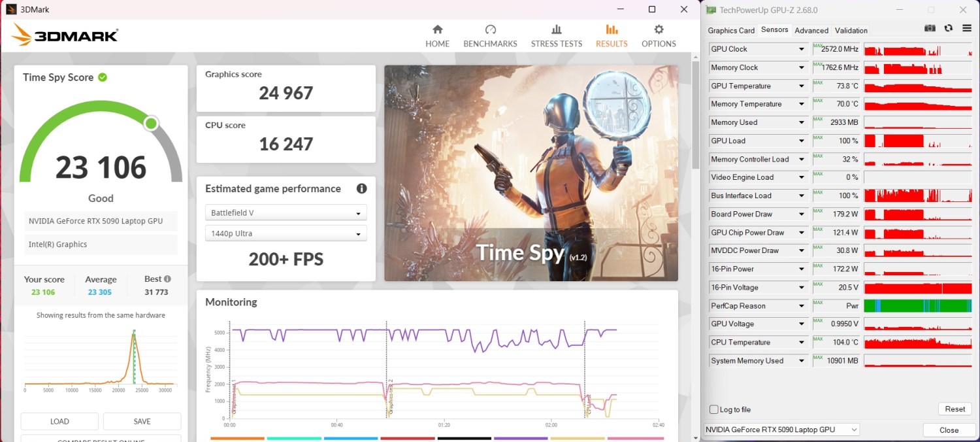The image size is (980, 442).
Task: Click the Time Spy benchmark artwork
Action: (531, 173)
